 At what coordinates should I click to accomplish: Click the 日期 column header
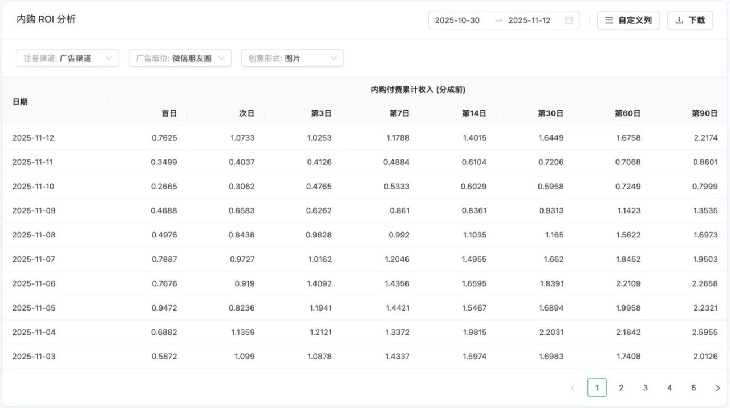point(20,102)
